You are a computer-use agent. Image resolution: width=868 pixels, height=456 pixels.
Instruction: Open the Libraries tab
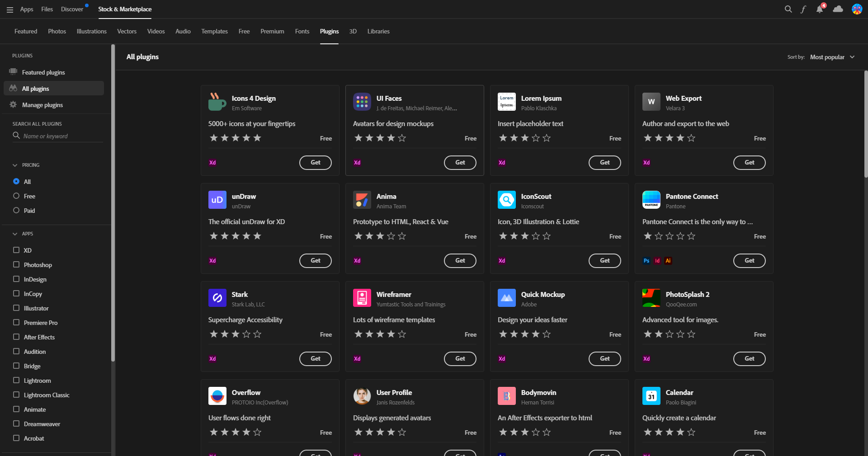pos(378,31)
